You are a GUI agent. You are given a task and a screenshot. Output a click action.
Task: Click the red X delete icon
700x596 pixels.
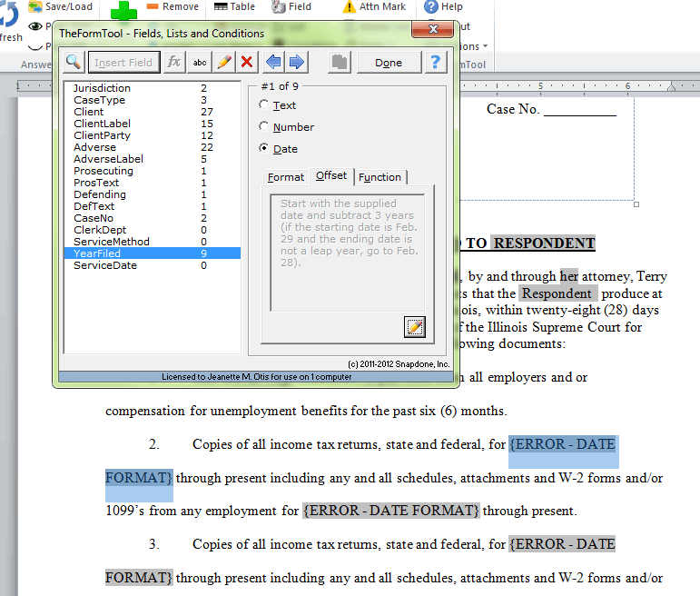coord(247,63)
